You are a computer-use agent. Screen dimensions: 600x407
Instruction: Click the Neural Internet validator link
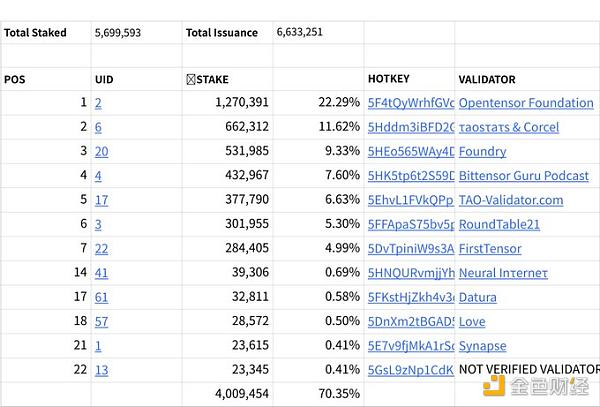(x=503, y=273)
